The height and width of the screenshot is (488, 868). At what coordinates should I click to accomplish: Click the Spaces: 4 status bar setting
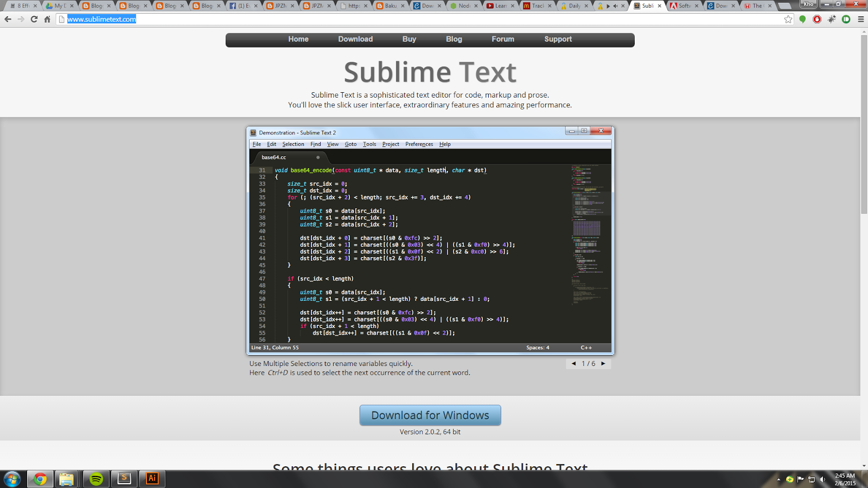538,348
